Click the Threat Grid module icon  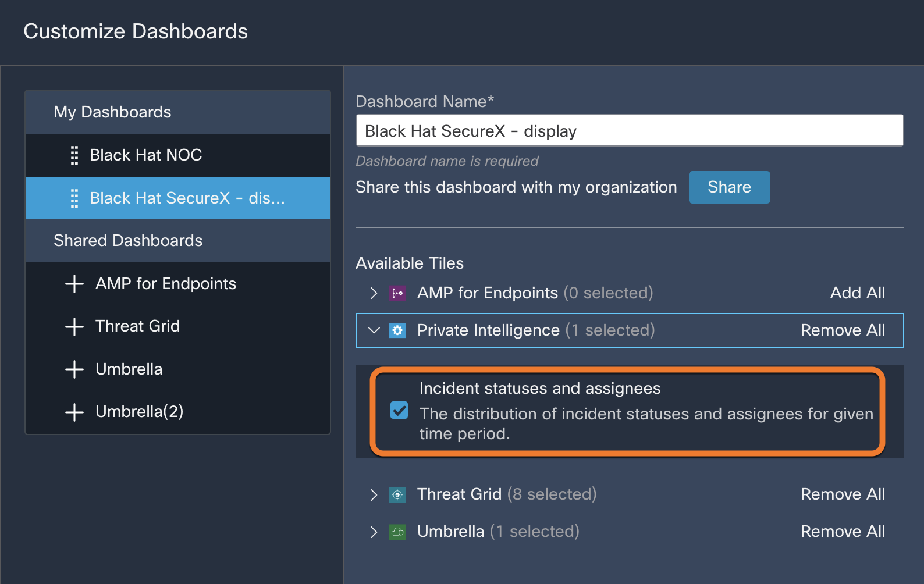[x=397, y=494]
